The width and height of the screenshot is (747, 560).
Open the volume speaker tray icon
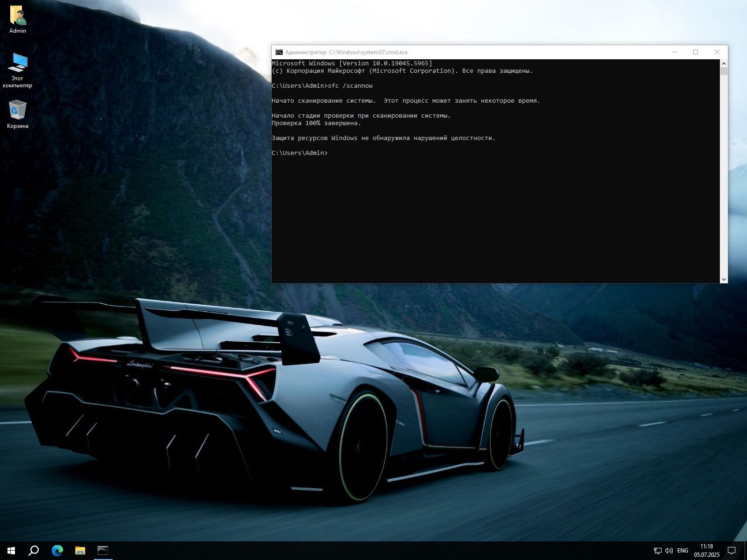(x=669, y=551)
